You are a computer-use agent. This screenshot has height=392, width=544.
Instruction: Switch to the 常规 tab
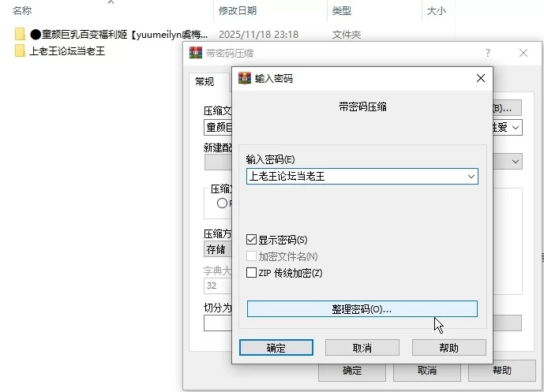[204, 82]
